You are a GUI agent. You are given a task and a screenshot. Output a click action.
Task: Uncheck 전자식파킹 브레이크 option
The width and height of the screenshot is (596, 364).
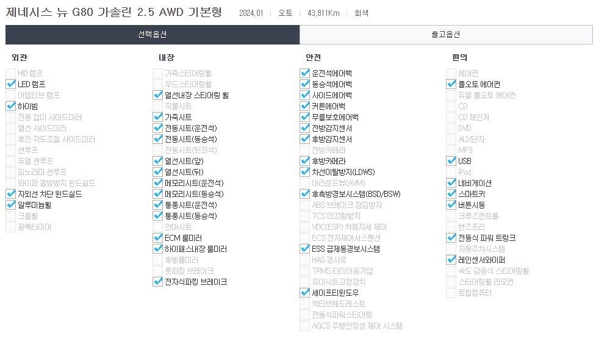click(158, 282)
